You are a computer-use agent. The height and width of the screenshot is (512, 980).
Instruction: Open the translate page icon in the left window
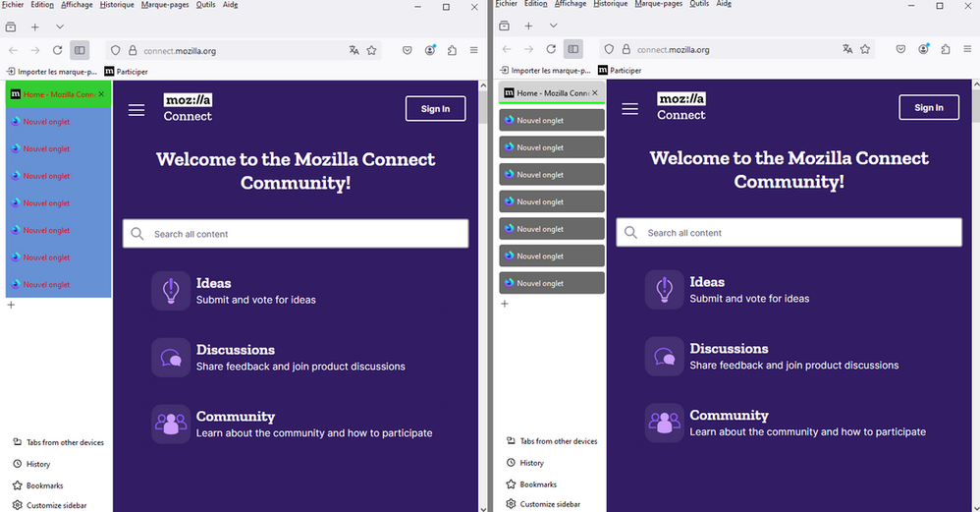[x=354, y=50]
